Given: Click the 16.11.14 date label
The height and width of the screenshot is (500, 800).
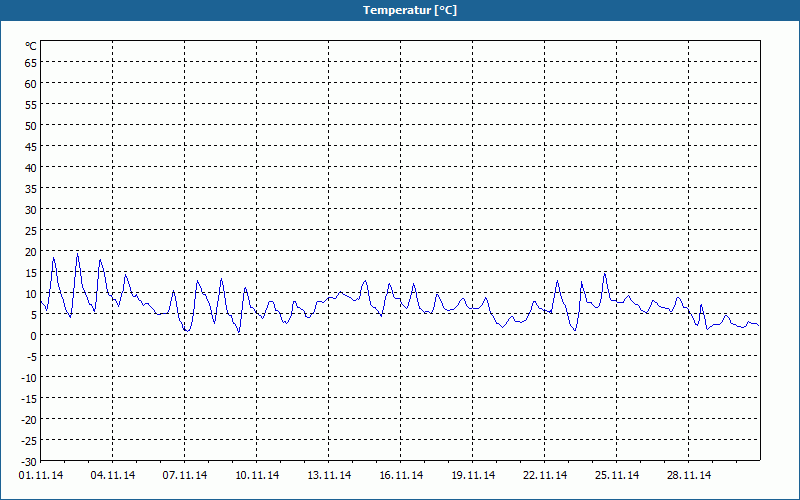Looking at the screenshot, I should tap(401, 476).
